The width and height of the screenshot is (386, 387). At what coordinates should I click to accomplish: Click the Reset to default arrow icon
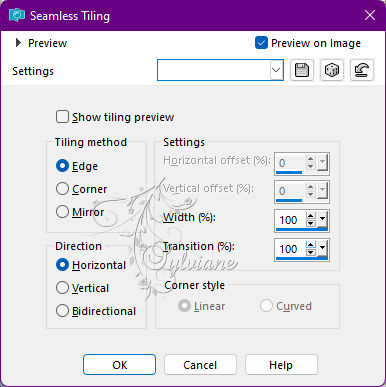pos(362,70)
